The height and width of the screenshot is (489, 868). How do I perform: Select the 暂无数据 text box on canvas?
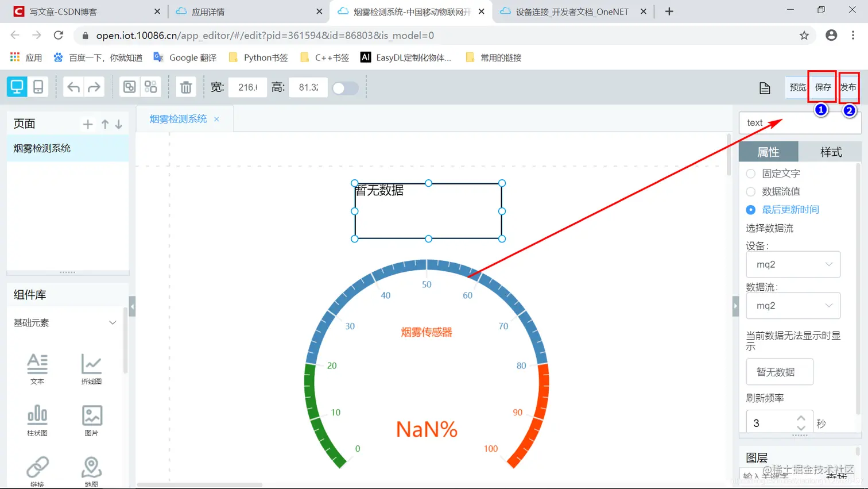428,211
